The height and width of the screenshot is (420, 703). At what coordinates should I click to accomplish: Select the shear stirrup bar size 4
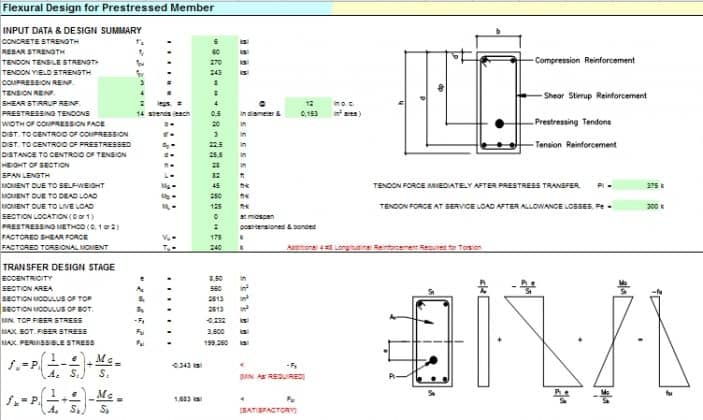(x=215, y=103)
